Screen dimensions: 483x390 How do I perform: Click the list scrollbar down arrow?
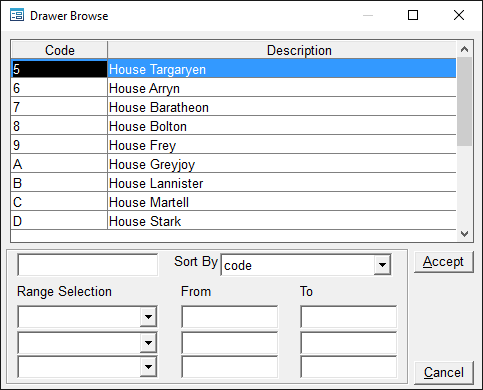tap(464, 234)
